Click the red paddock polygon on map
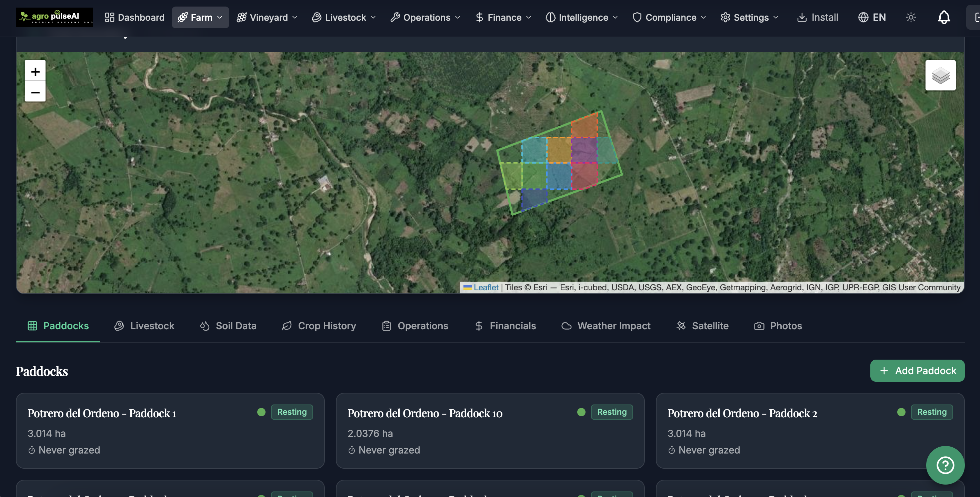980x497 pixels. click(584, 175)
